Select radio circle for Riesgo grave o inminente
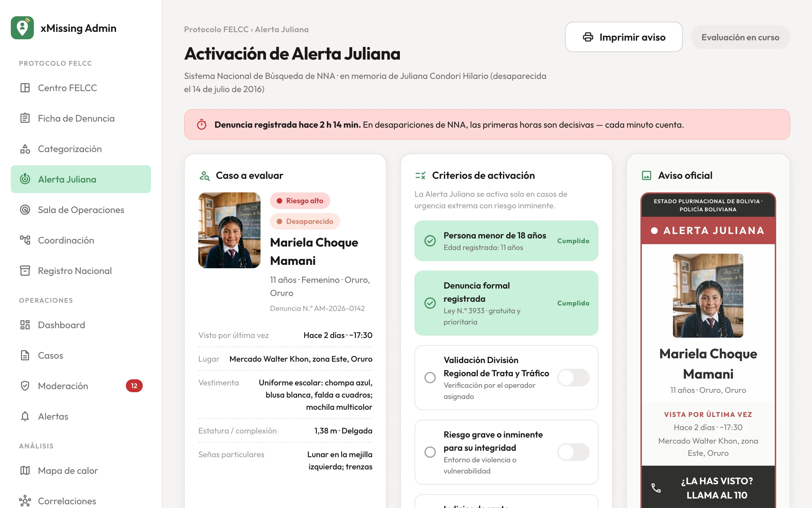Screen dimensions: 812x508 [430, 452]
